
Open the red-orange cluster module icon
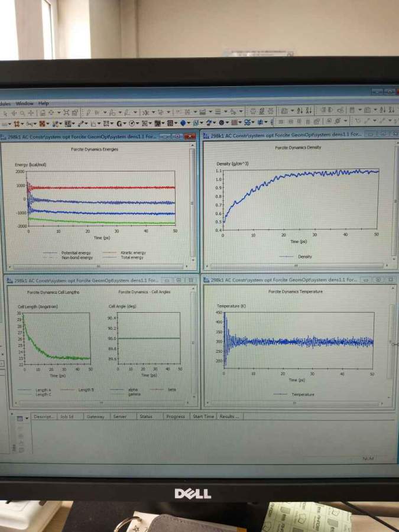[x=41, y=123]
